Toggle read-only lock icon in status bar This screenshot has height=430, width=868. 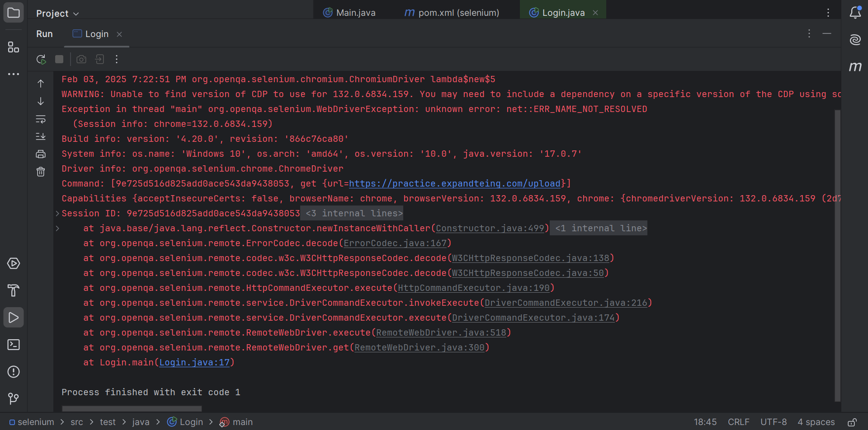click(x=852, y=422)
